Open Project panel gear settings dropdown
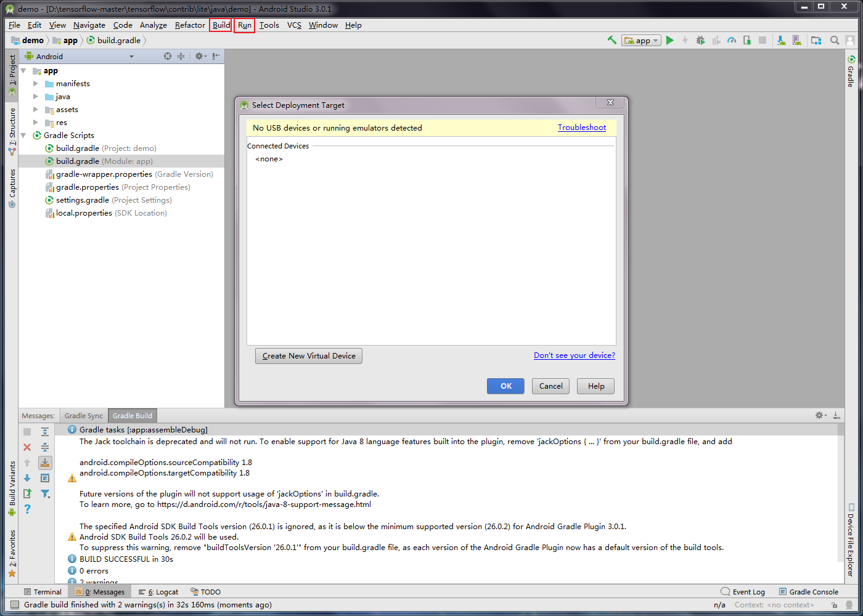863x616 pixels. pos(201,56)
